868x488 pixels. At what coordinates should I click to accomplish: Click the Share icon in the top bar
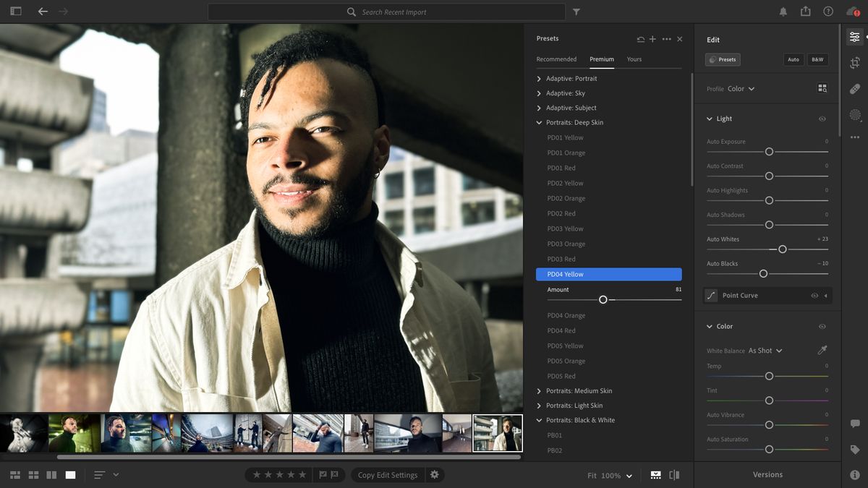[x=805, y=11]
